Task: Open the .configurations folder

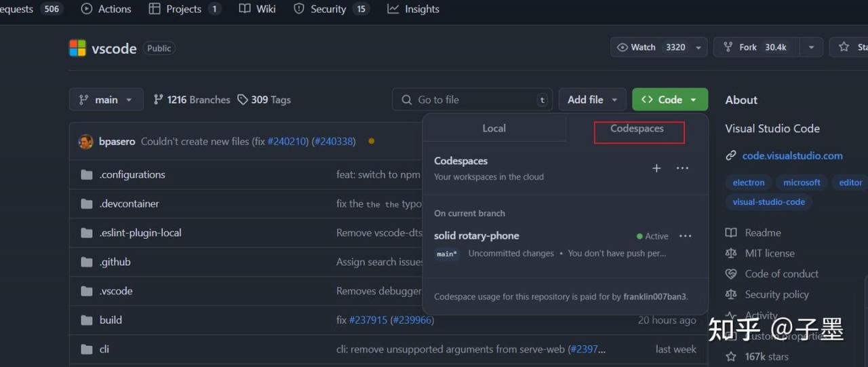Action: [132, 174]
